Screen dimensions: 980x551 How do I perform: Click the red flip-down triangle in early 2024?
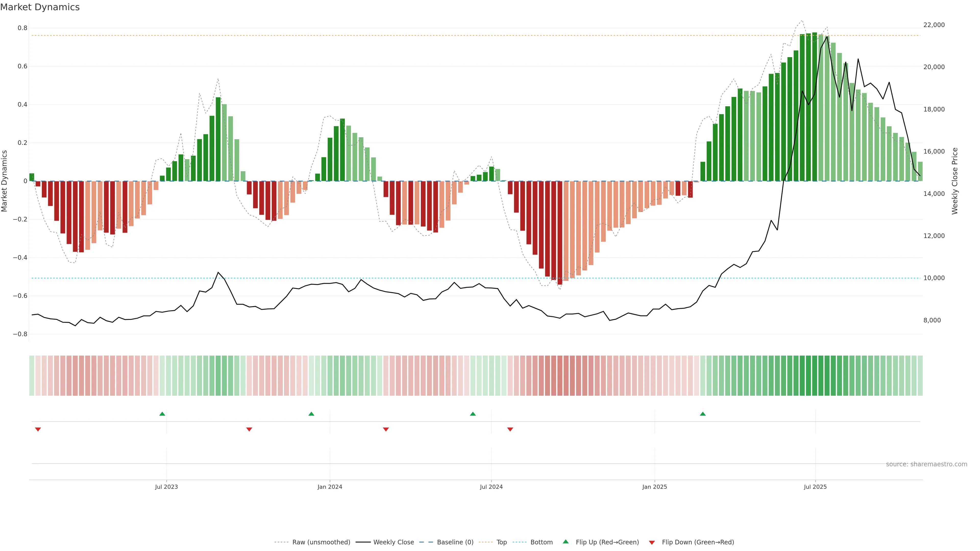pos(386,429)
